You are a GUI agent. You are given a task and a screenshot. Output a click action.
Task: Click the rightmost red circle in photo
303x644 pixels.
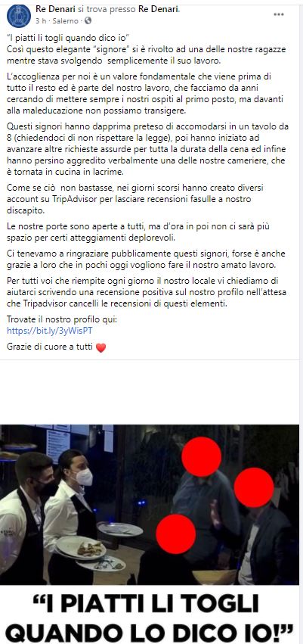click(254, 487)
